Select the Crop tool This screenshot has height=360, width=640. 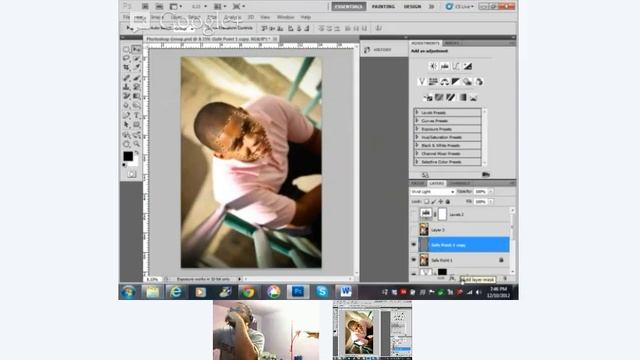pyautogui.click(x=127, y=68)
